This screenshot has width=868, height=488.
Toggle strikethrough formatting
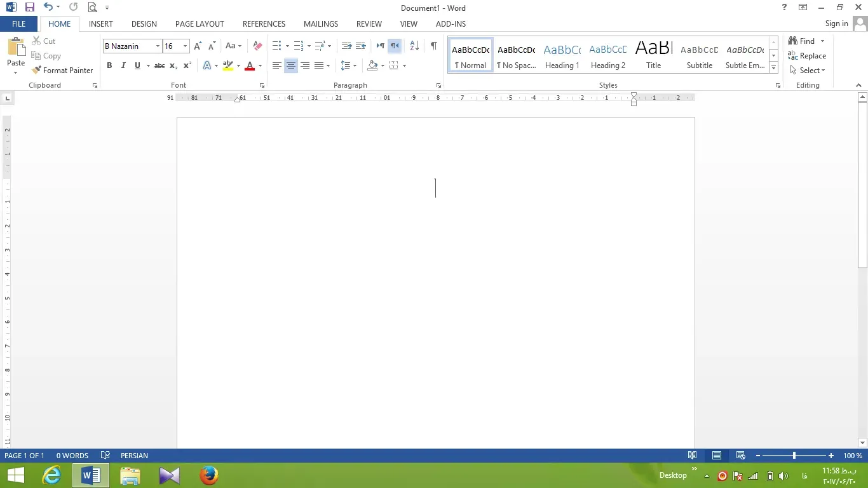[x=159, y=65]
